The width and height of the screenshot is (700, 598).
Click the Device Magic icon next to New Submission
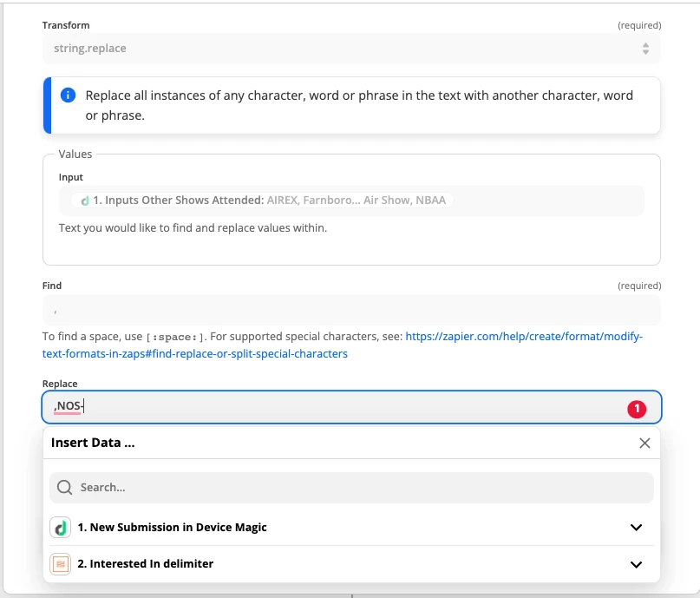pyautogui.click(x=60, y=528)
